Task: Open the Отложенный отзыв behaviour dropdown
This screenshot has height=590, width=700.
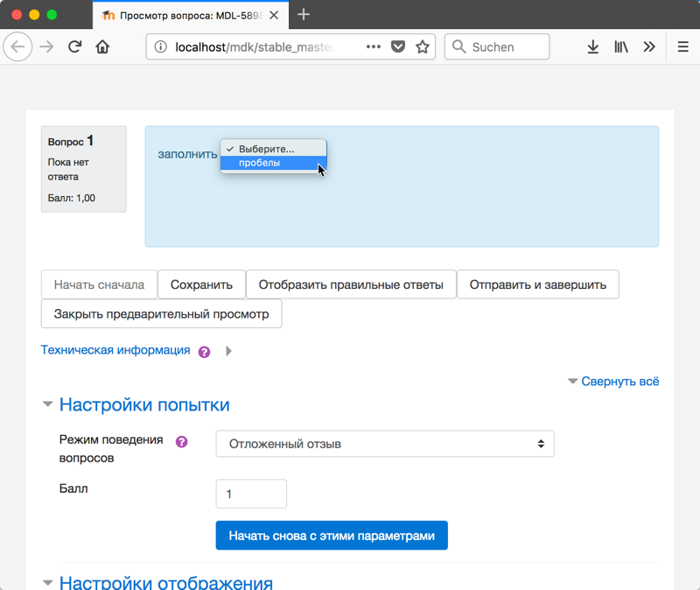Action: (385, 444)
